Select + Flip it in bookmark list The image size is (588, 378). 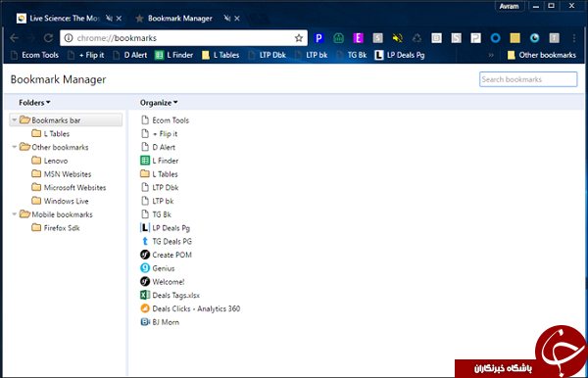159,134
